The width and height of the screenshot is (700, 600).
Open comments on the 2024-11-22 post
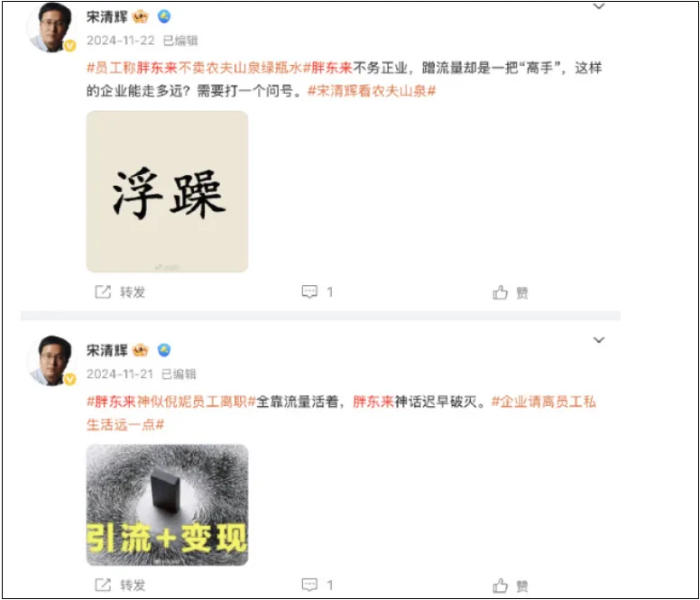tap(309, 292)
